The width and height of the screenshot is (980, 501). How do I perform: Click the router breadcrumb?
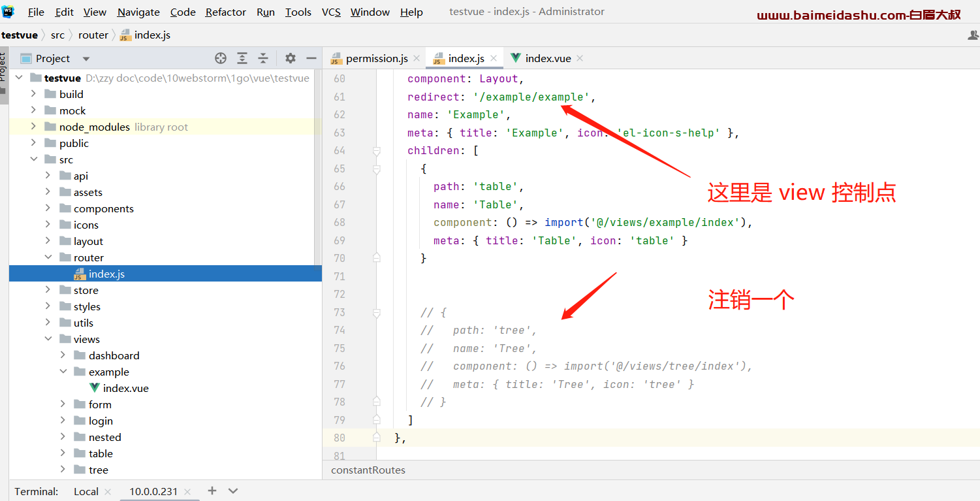93,35
